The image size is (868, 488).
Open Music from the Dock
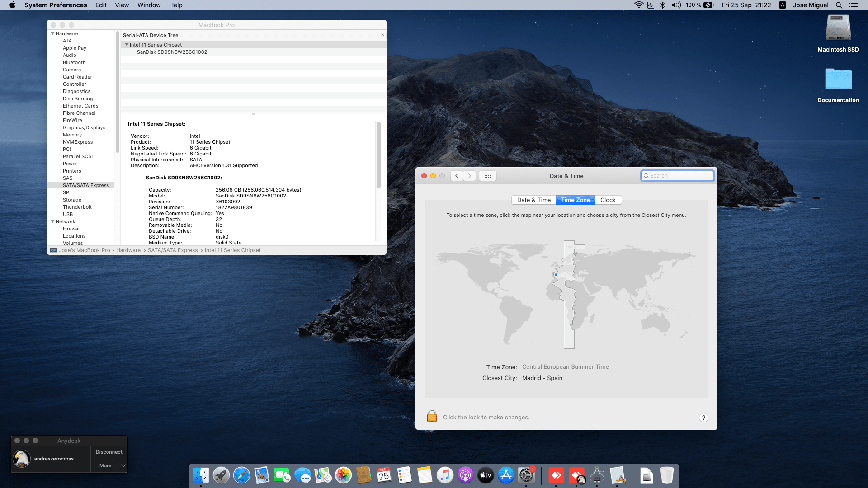(445, 475)
